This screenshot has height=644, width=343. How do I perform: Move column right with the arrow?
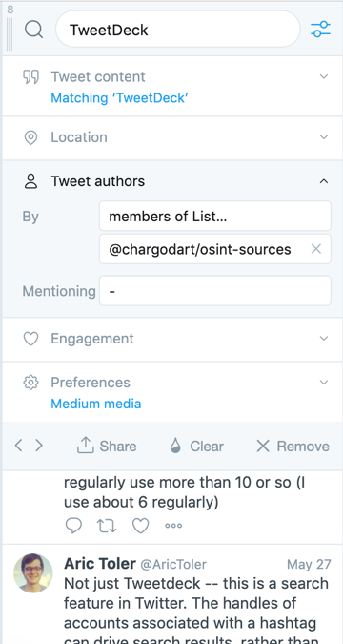click(39, 446)
